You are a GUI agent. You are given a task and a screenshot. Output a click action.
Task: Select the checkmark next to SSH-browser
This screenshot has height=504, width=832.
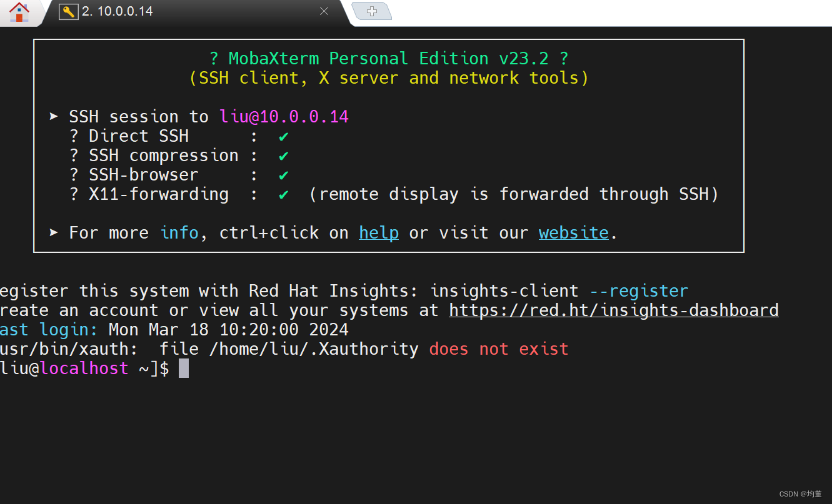click(x=283, y=174)
